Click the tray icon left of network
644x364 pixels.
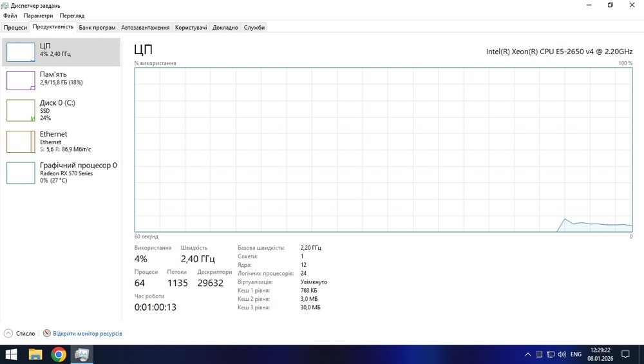pos(539,354)
